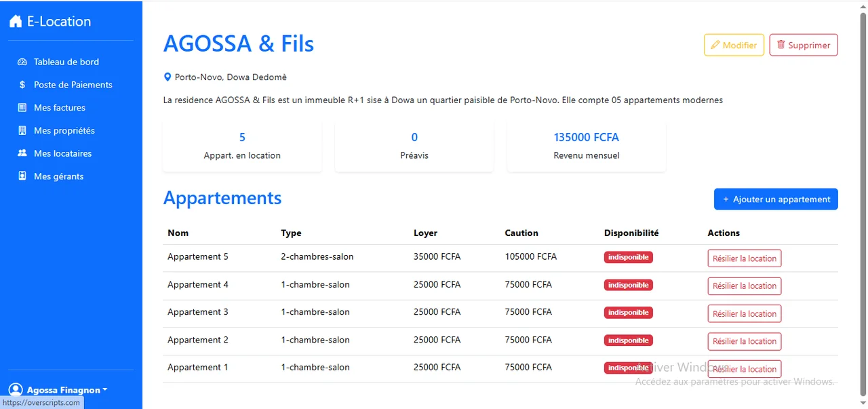The image size is (868, 409).
Task: Select Mes propriétés in sidebar
Action: tap(64, 130)
